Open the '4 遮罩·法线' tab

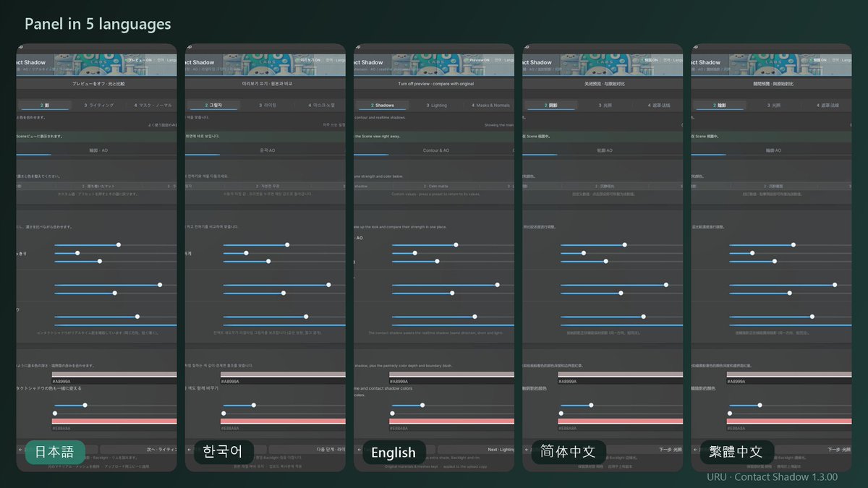(659, 105)
